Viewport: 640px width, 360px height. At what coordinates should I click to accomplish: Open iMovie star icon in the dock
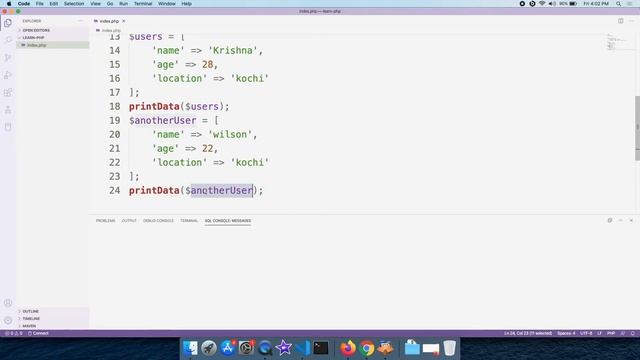point(284,348)
